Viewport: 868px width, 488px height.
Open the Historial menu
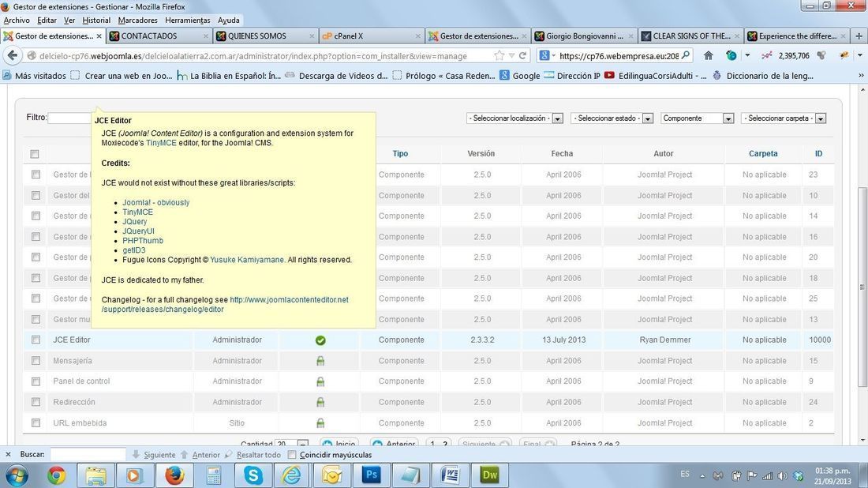point(96,20)
